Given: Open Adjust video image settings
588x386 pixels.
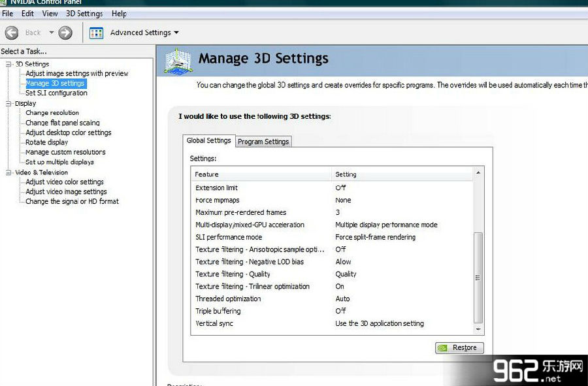Looking at the screenshot, I should click(x=66, y=191).
